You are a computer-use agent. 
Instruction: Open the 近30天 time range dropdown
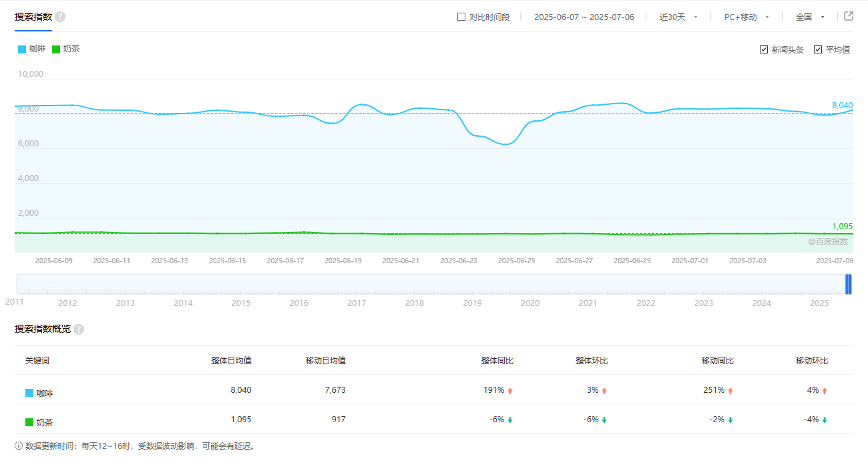[678, 17]
